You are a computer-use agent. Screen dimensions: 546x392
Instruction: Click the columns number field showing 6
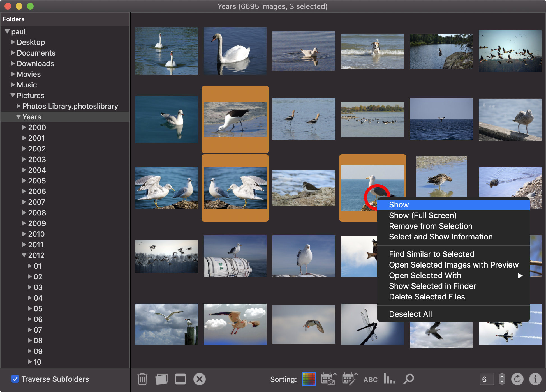click(x=487, y=379)
